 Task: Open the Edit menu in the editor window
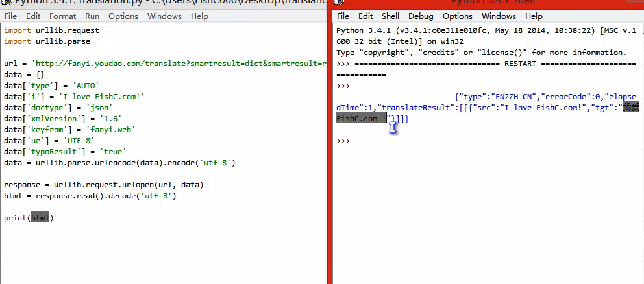[x=33, y=16]
